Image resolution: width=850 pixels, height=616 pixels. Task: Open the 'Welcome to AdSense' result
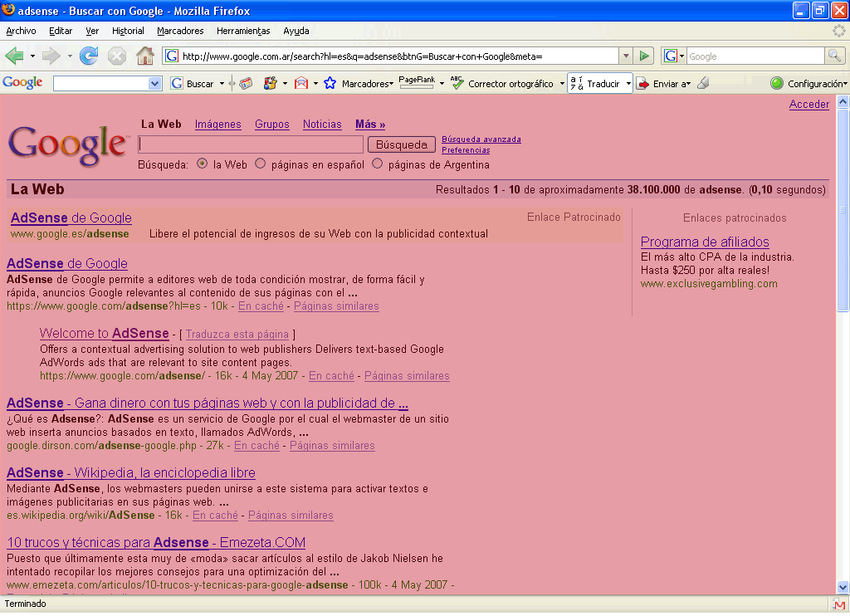104,334
